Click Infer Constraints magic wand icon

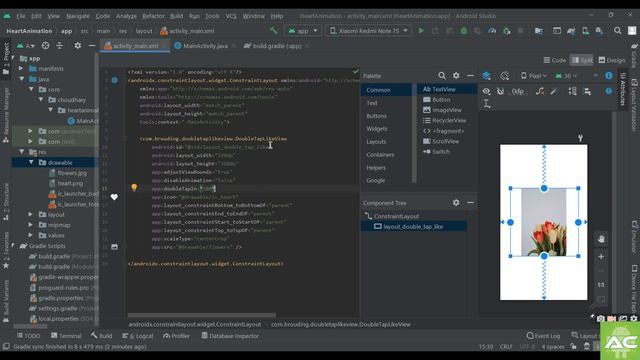tap(553, 91)
